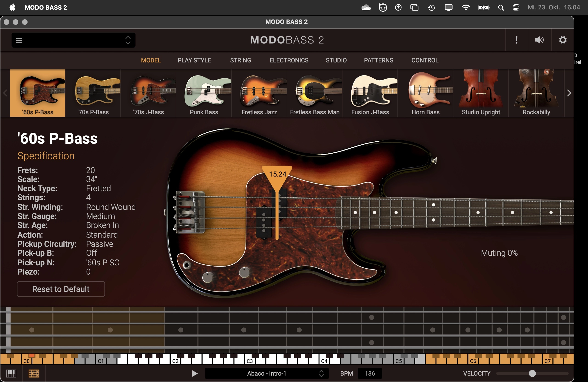The height and width of the screenshot is (382, 588).
Task: Go to the STUDIO tab
Action: pos(336,60)
